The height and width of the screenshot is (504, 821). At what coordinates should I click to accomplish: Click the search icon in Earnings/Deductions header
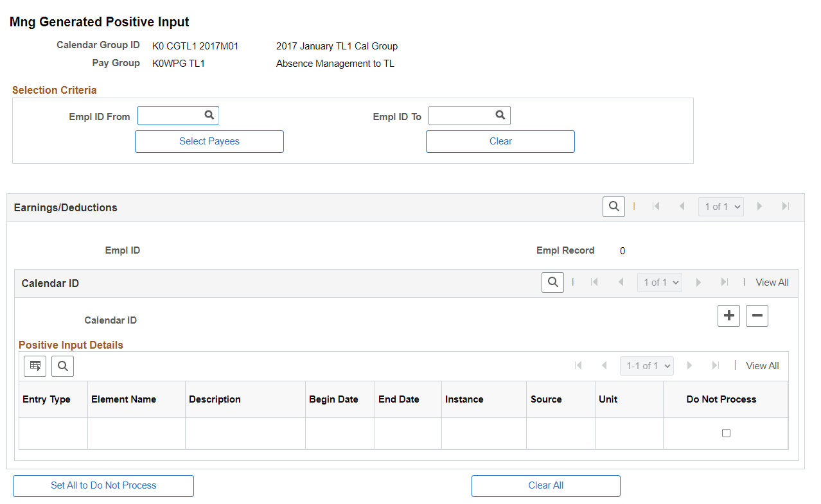point(613,206)
